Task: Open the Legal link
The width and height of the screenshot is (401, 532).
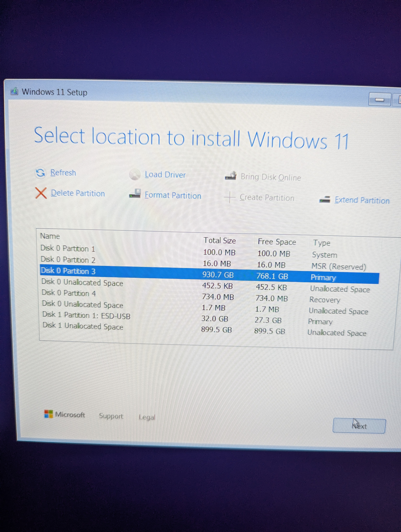Action: pyautogui.click(x=147, y=417)
